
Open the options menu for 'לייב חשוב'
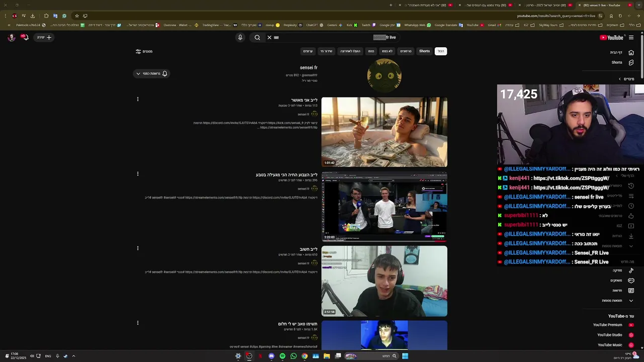point(137,248)
